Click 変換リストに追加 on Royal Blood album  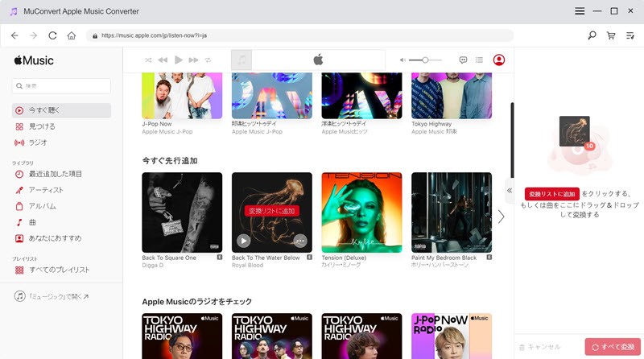271,211
